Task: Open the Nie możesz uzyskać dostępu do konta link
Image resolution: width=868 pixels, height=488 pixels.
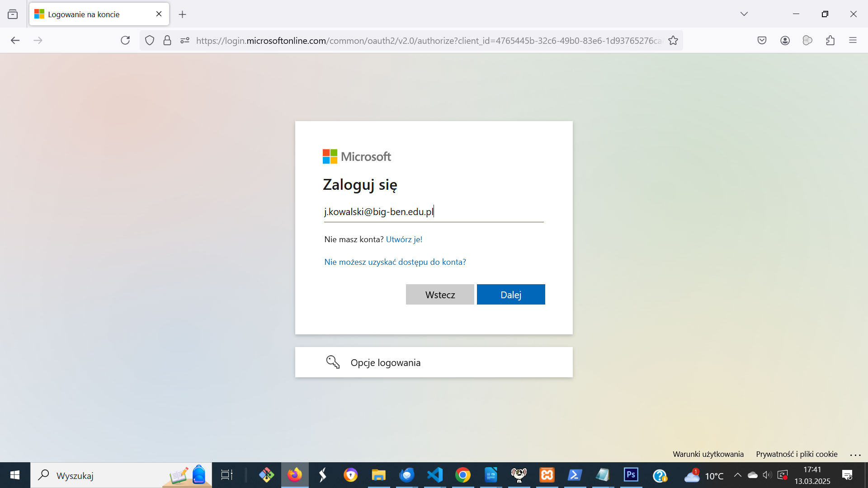Action: [395, 262]
